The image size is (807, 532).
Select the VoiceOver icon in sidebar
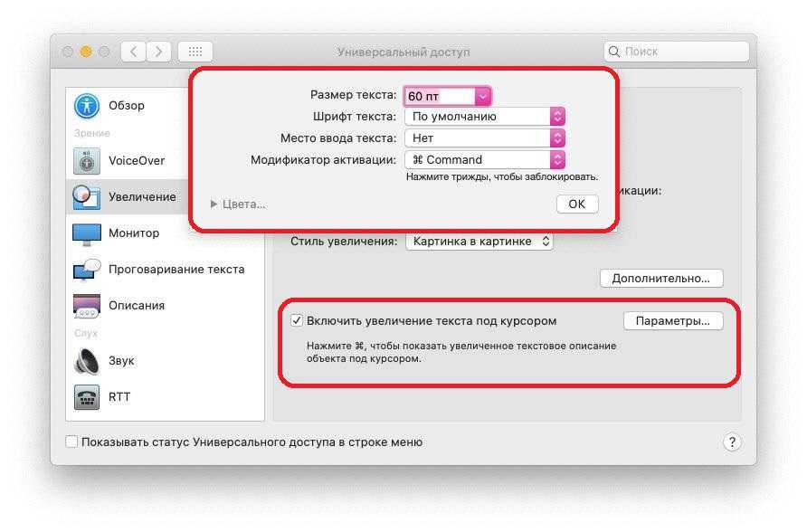[87, 161]
